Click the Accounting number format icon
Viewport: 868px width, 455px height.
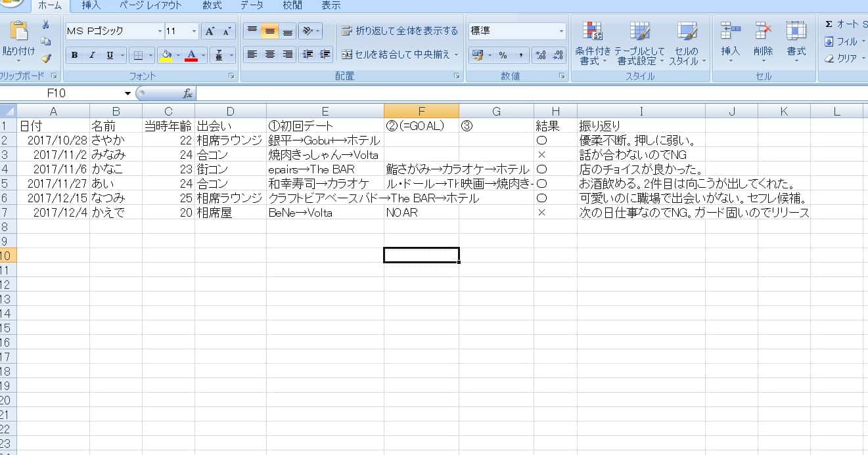(478, 55)
